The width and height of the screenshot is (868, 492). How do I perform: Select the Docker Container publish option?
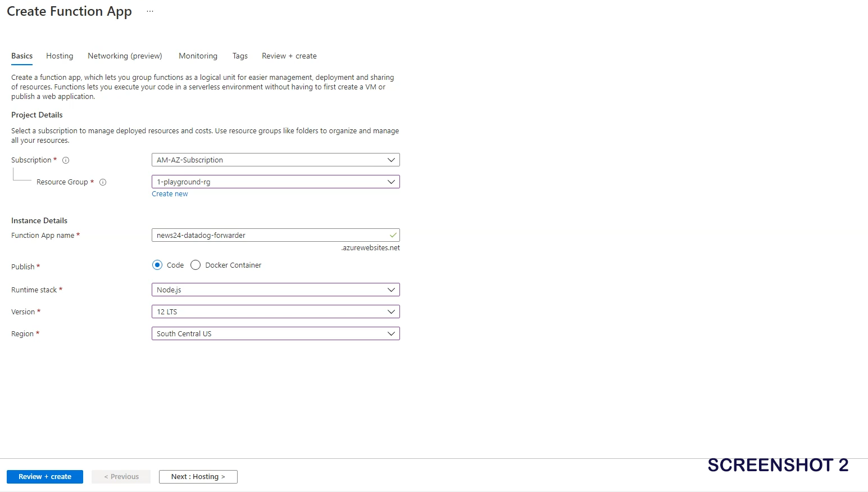click(196, 265)
